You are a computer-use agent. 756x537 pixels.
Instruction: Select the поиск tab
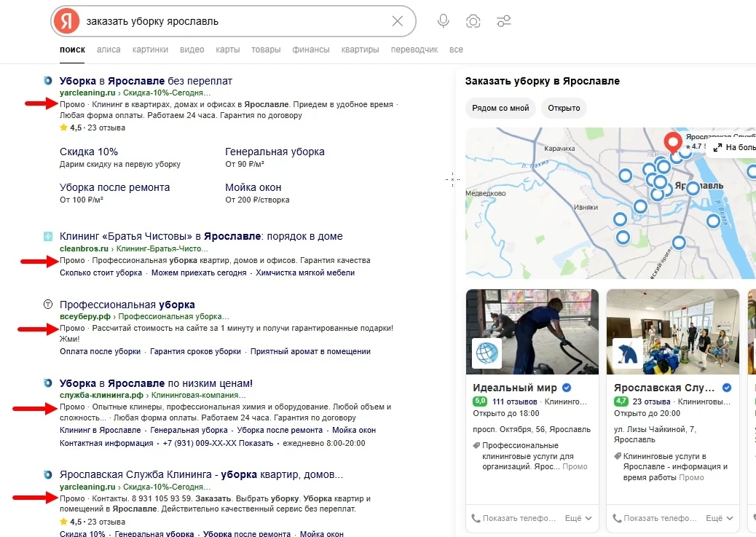[72, 50]
